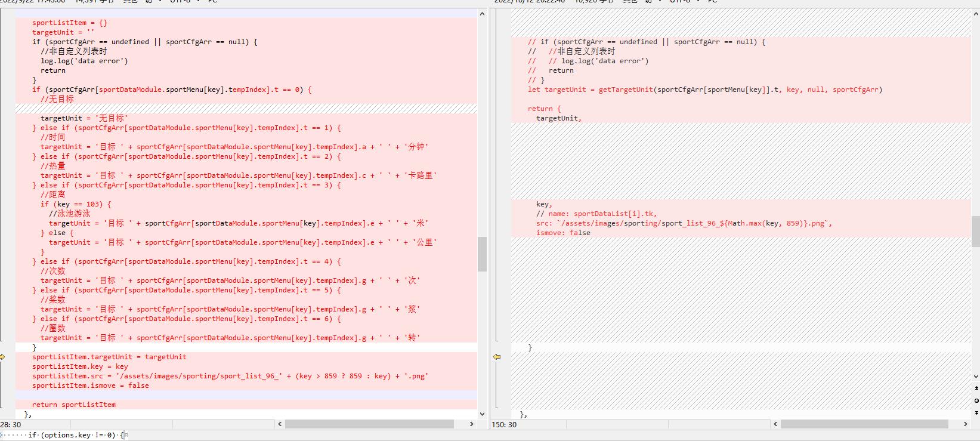The image size is (980, 441).
Task: Click the 'src: `/assets/images' line in right pane
Action: click(x=684, y=223)
